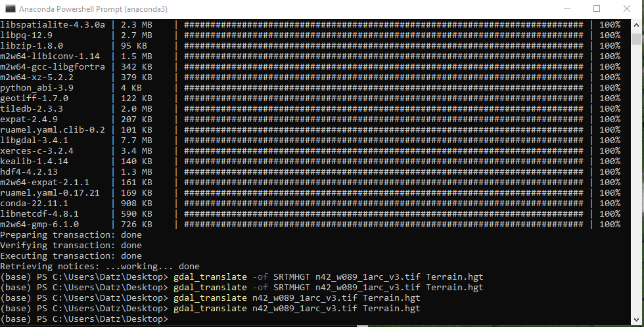Click the ruamel.yaml.clib-0.2 package name

coord(53,129)
